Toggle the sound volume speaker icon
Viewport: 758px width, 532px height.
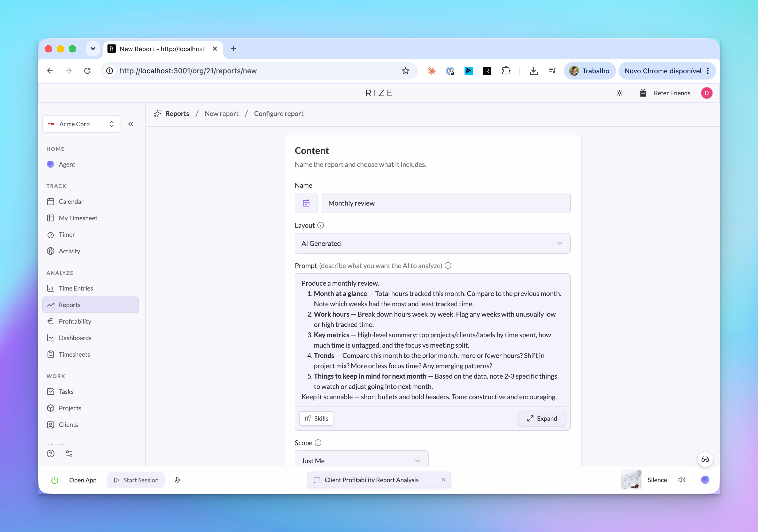pyautogui.click(x=681, y=480)
